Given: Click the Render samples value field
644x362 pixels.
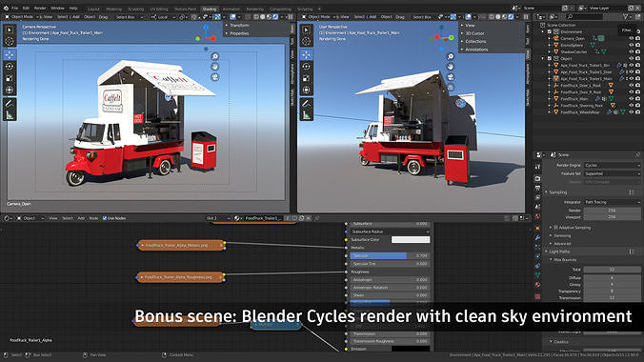Looking at the screenshot, I should click(612, 211).
